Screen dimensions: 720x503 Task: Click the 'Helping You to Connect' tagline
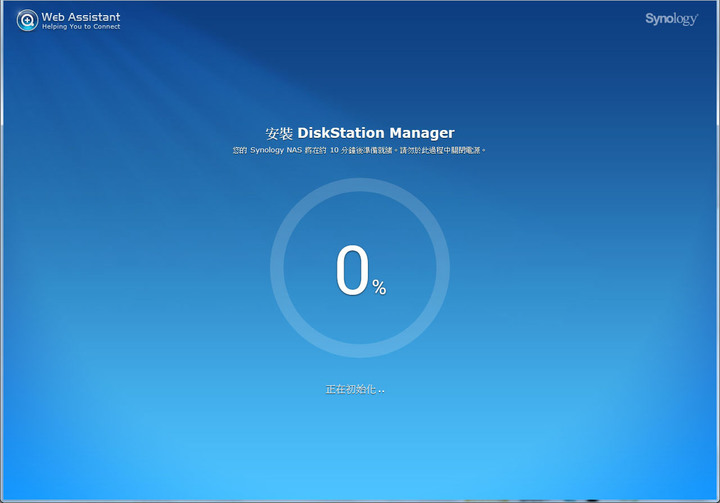pos(81,27)
